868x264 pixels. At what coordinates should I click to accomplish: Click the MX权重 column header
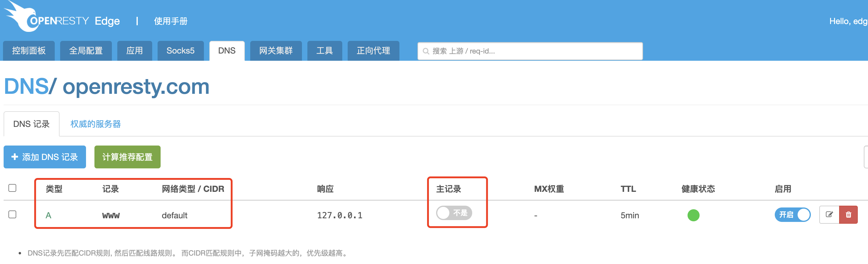[549, 189]
